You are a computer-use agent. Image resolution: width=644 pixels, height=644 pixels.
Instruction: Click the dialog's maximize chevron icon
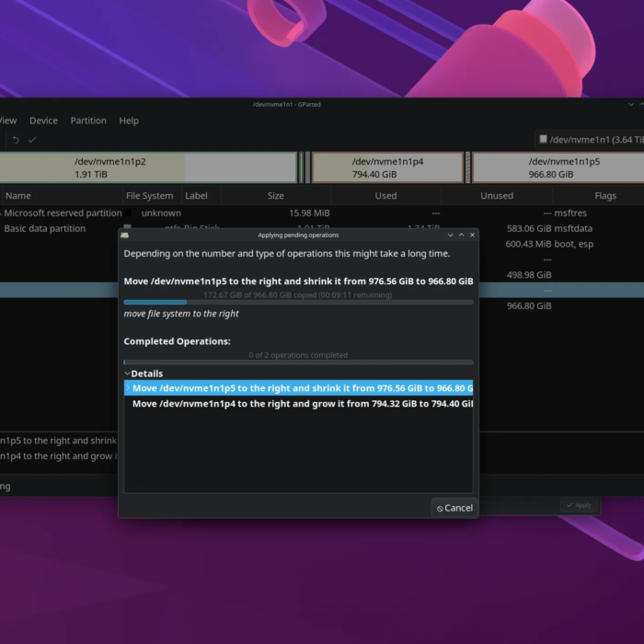(461, 236)
